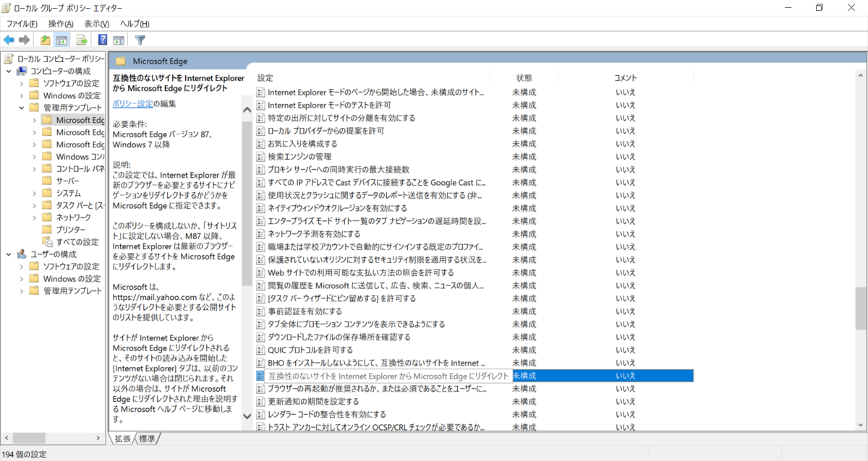The image size is (868, 461).
Task: Click いいえ comment for 'QUIC プロトコルを許可する' row
Action: click(626, 350)
